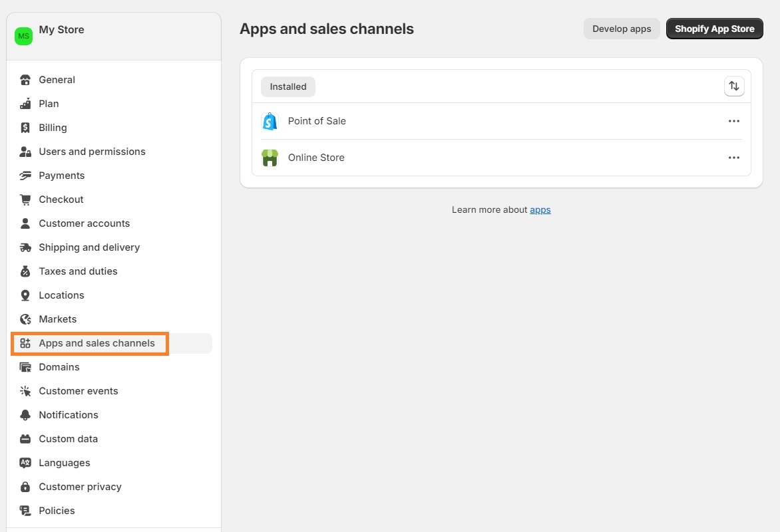Navigate to Customer privacy settings
The width and height of the screenshot is (780, 532).
click(x=80, y=486)
